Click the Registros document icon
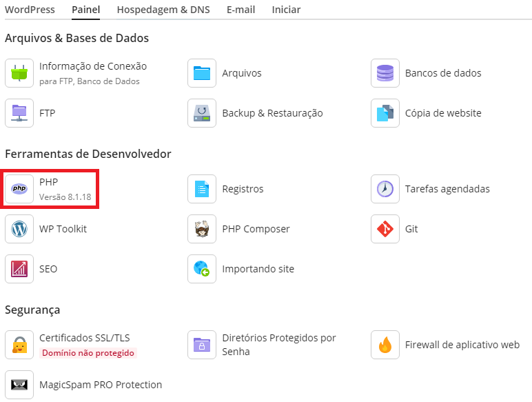 (x=202, y=189)
